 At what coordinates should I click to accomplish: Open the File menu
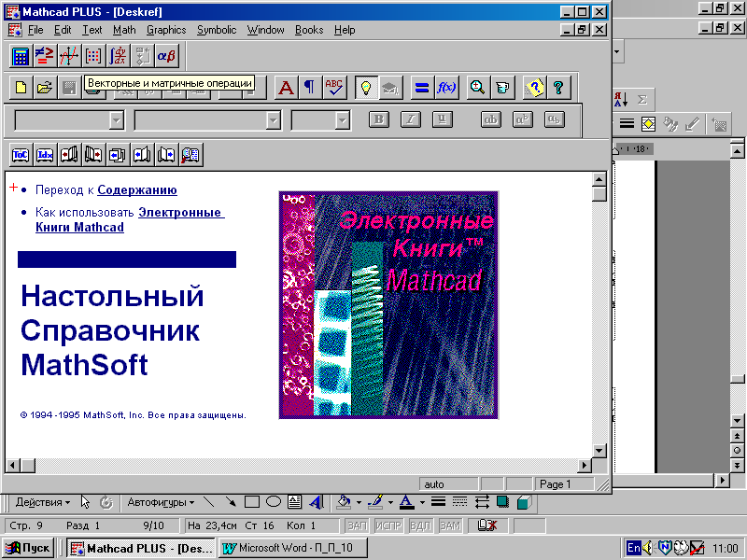tap(35, 30)
